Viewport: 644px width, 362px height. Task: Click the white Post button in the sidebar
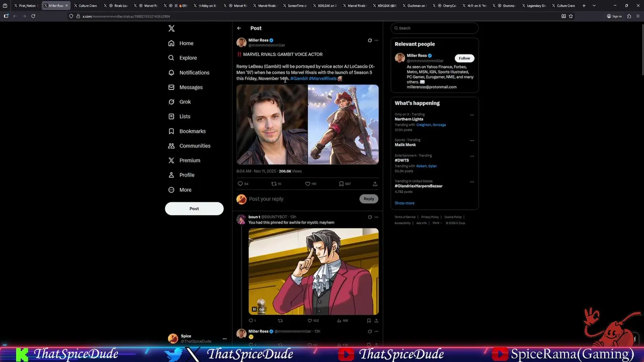coord(194,209)
